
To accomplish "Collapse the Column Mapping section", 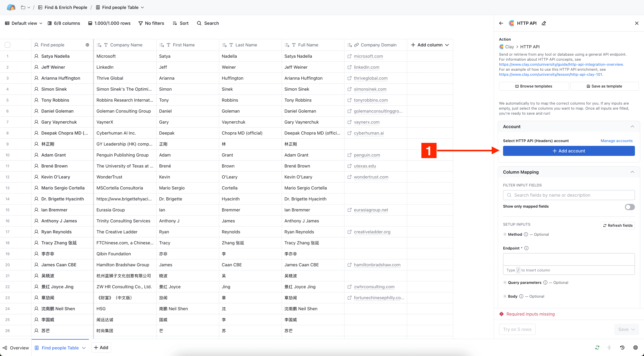I will [x=632, y=172].
